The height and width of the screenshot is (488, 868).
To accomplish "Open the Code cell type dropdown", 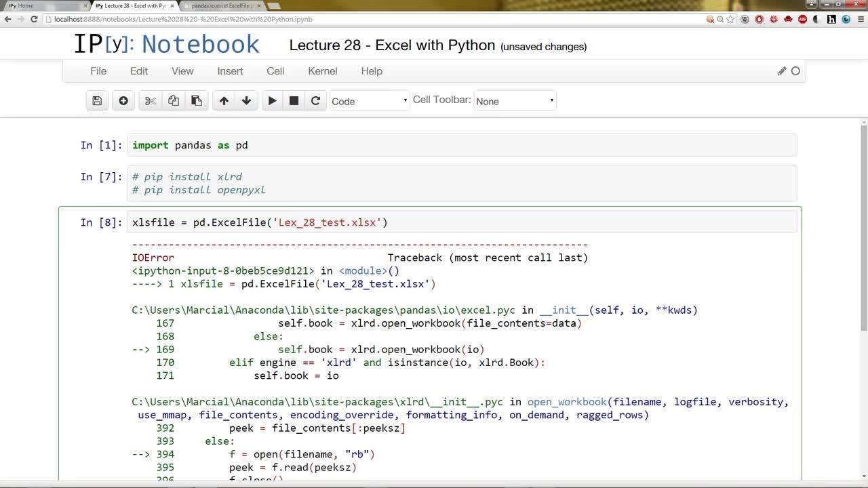I will (370, 101).
